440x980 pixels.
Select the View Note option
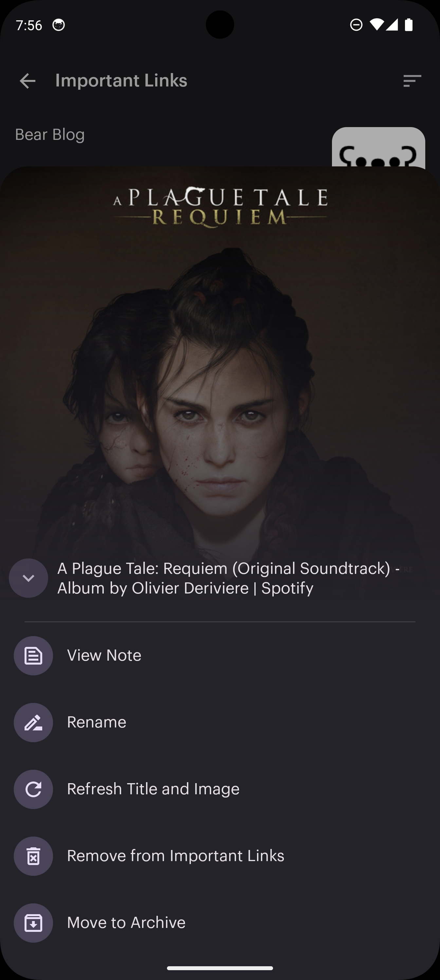point(104,655)
